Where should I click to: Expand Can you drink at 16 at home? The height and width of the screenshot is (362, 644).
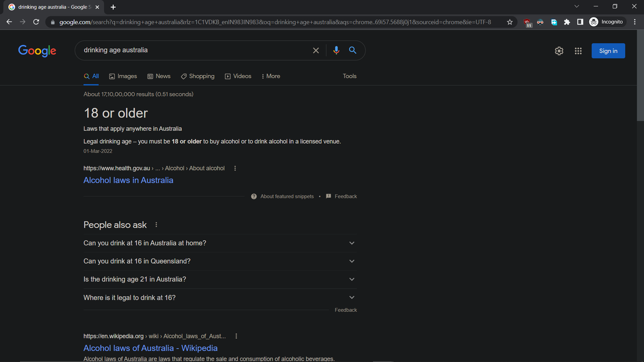[x=220, y=243]
